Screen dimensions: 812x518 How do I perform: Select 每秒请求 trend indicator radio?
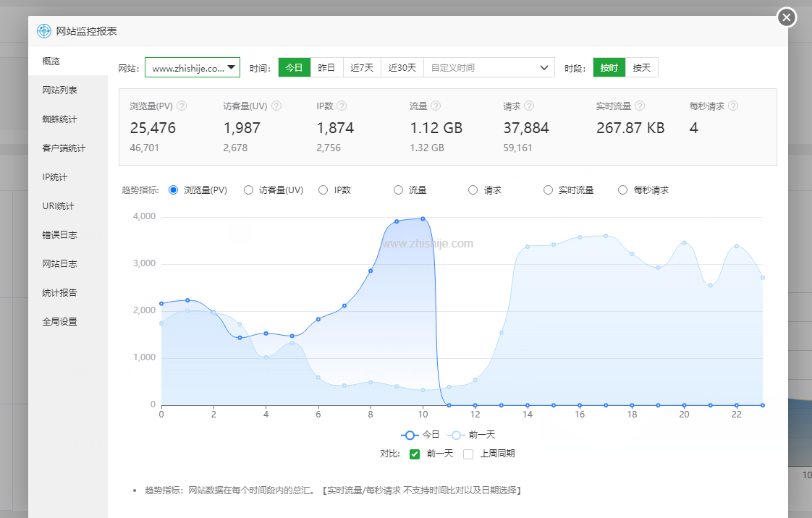tap(623, 190)
